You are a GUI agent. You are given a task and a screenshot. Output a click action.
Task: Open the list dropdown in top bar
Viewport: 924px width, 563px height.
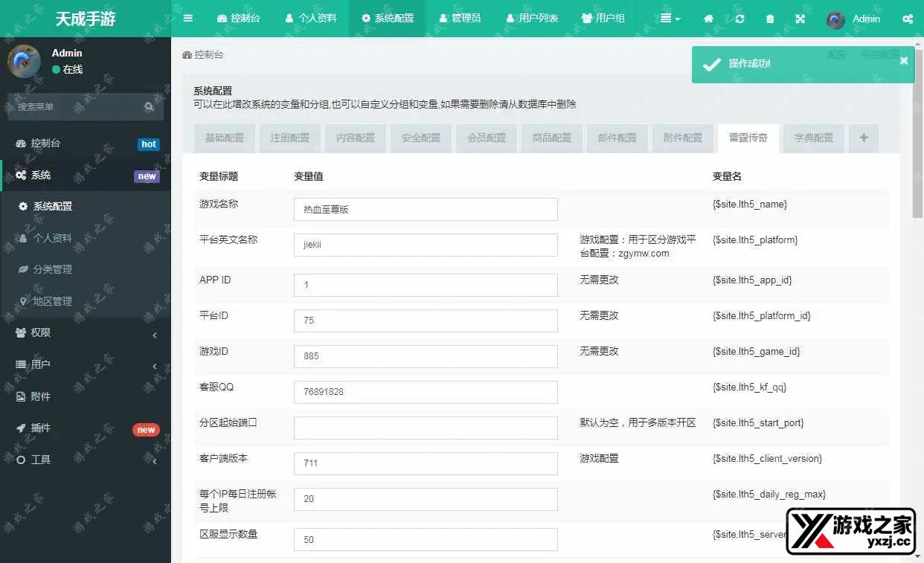[670, 19]
